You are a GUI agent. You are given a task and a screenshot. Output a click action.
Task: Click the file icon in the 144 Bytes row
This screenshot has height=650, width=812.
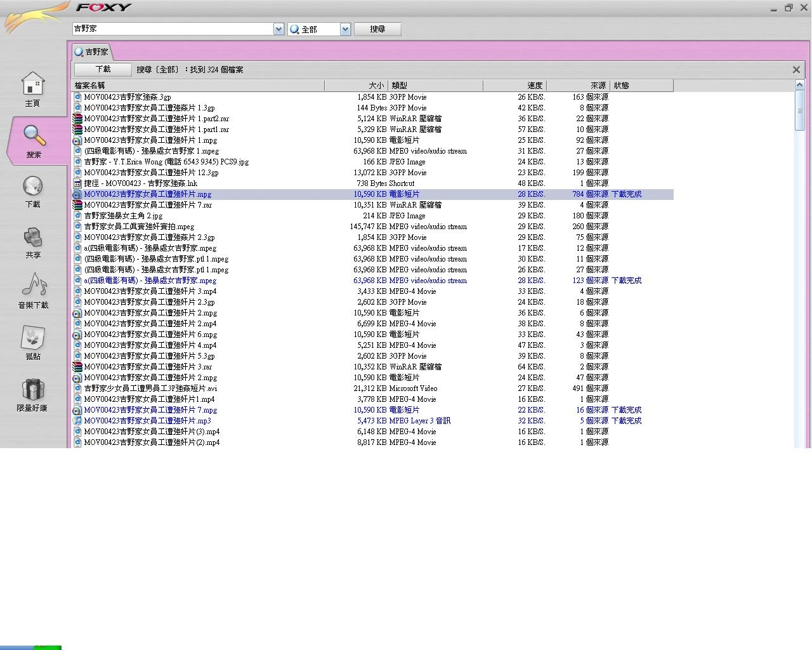click(77, 108)
